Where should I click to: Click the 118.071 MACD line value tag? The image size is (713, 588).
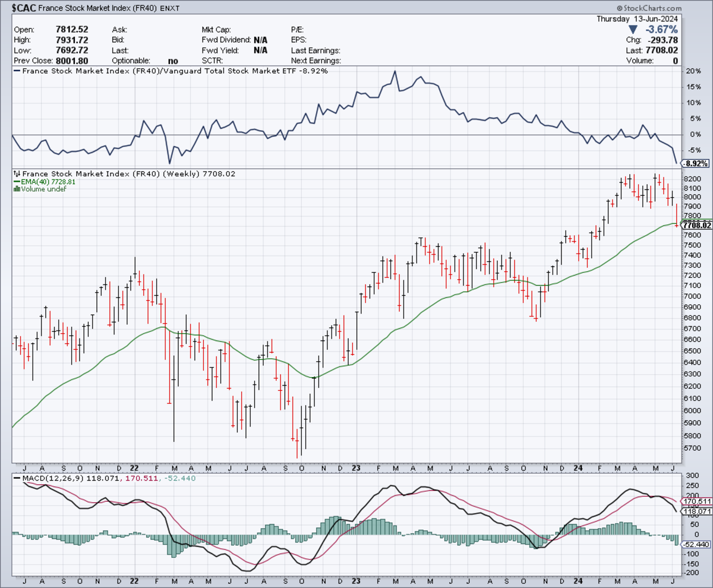tap(696, 511)
